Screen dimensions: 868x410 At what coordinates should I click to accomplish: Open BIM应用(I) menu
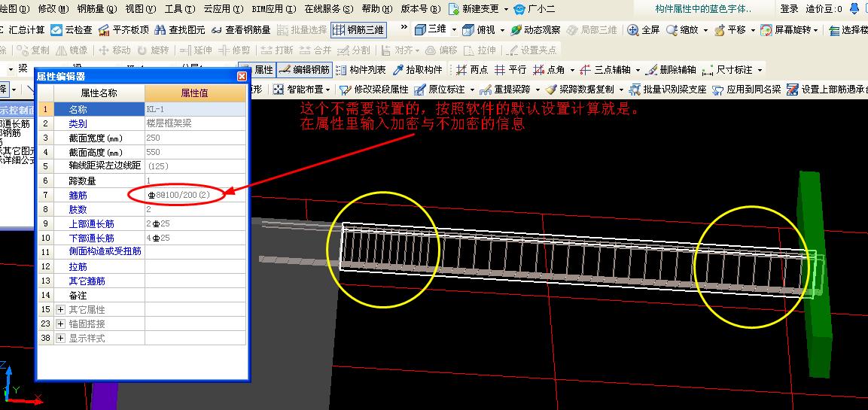(275, 9)
